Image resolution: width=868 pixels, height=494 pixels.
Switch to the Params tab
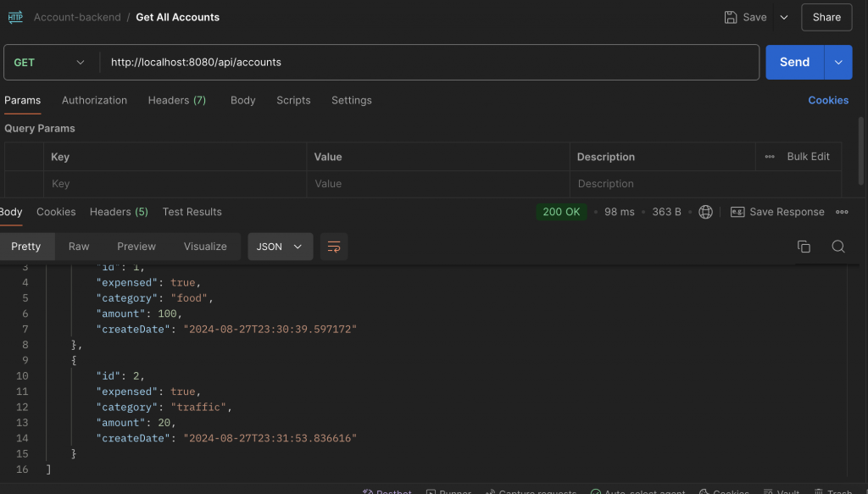click(x=23, y=101)
